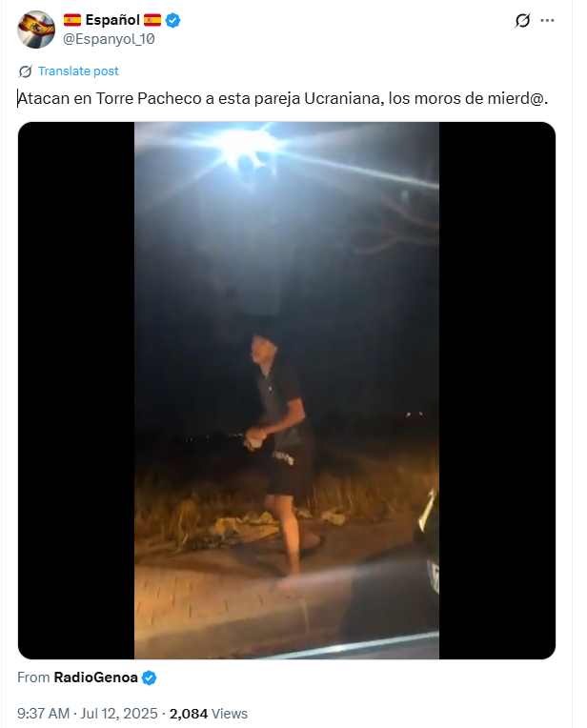This screenshot has height=728, width=587.
Task: Click the post text starting with Atacan
Action: 283,98
